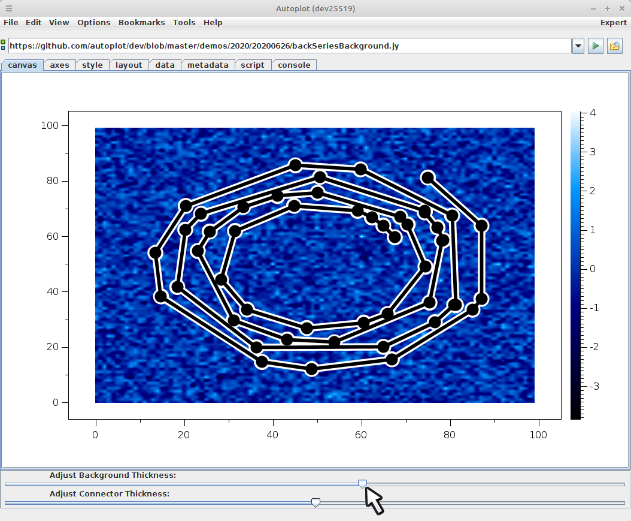631x521 pixels.
Task: Click the data source type icon left of URL
Action: 3,45
